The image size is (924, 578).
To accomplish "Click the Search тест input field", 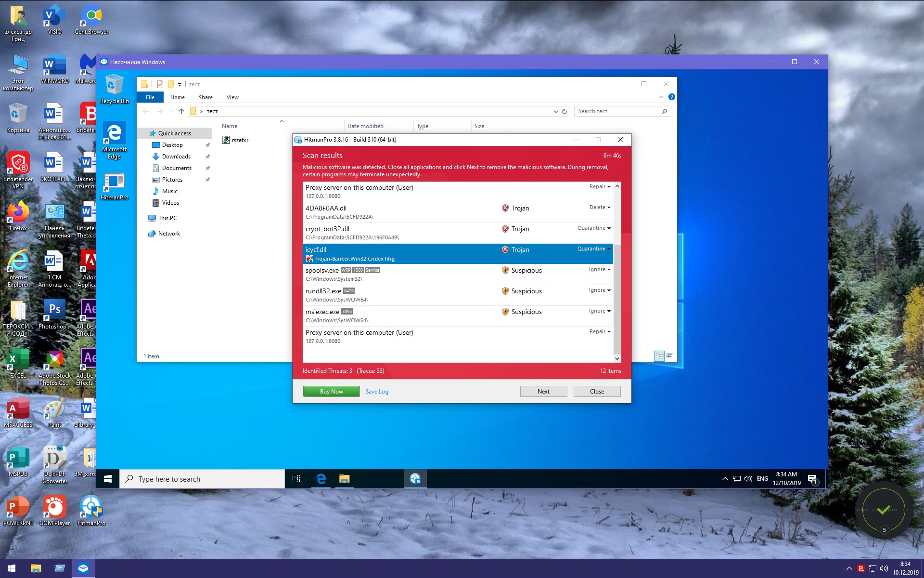I will click(617, 111).
